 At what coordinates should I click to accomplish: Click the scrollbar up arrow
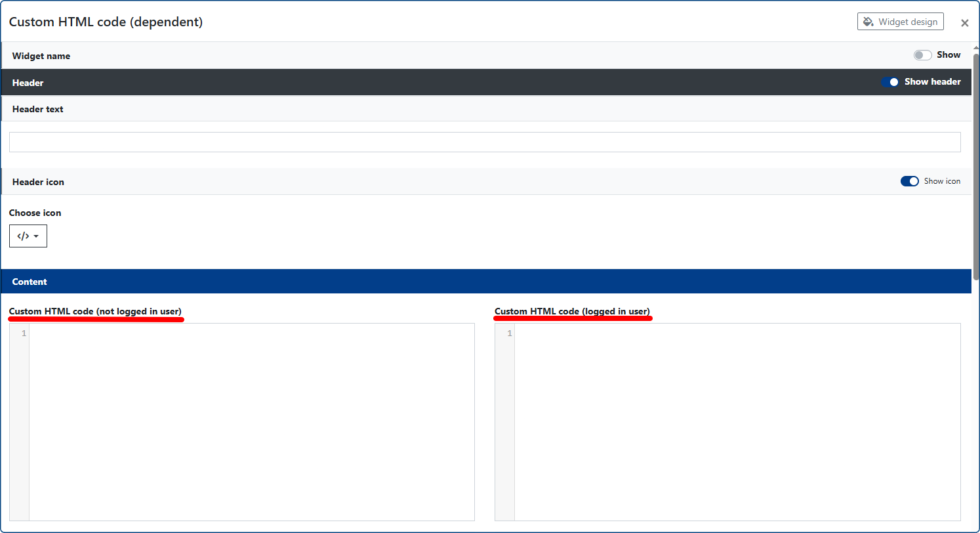coord(975,47)
